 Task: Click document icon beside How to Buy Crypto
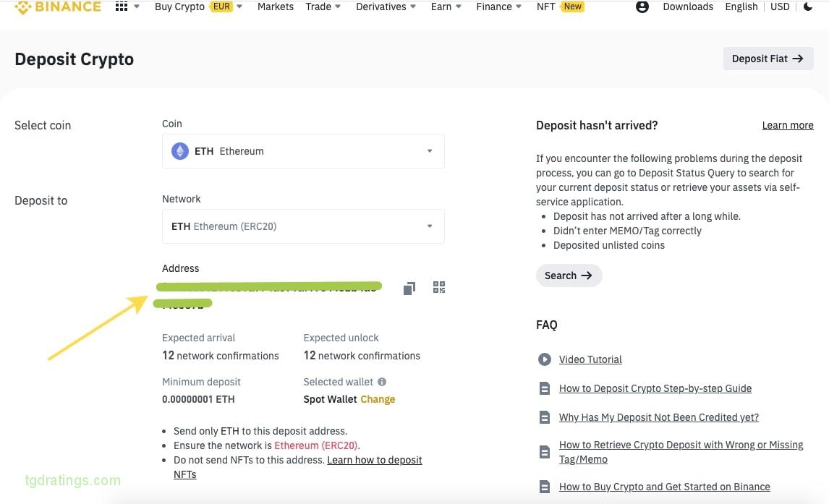545,487
